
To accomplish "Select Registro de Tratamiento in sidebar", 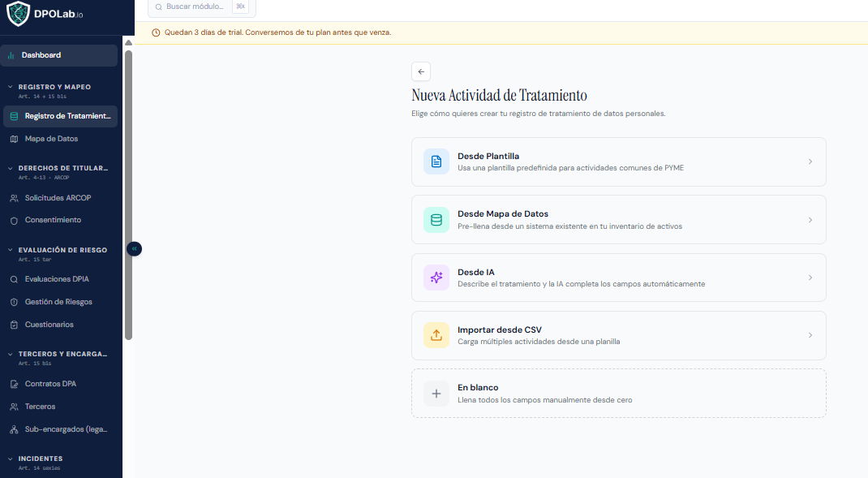I will point(60,116).
